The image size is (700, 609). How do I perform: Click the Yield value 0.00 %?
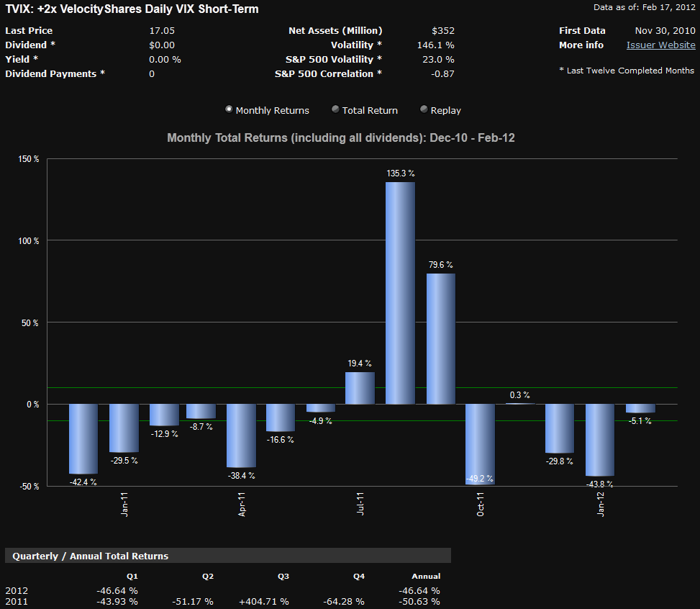click(165, 60)
